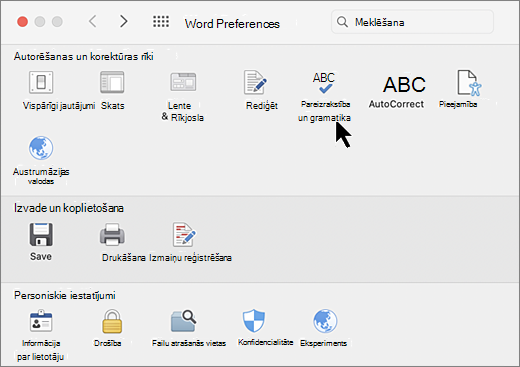The image size is (520, 367).
Task: Close the Word Preferences window
Action: (x=22, y=22)
